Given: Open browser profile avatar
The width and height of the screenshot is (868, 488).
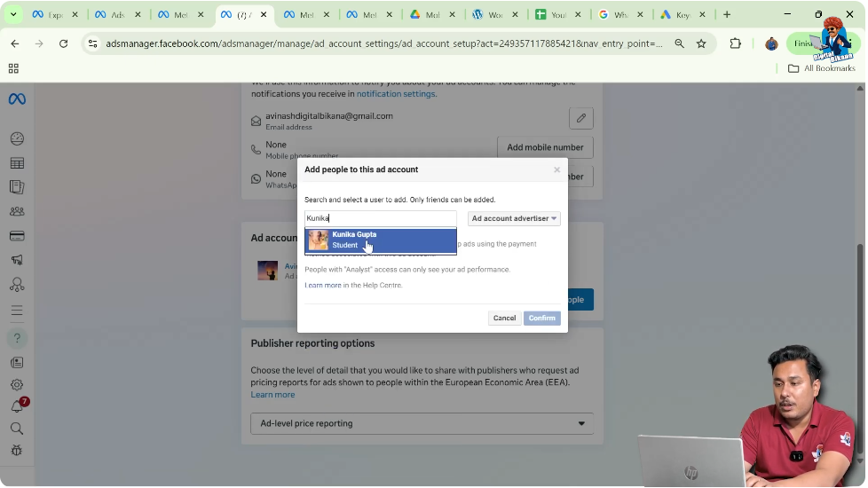Looking at the screenshot, I should point(771,43).
